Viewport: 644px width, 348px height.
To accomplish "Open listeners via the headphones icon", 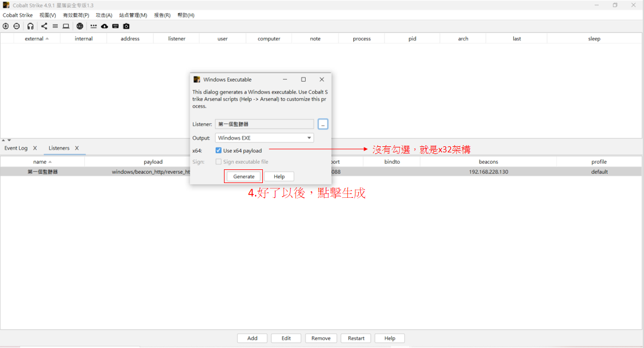I will click(31, 26).
